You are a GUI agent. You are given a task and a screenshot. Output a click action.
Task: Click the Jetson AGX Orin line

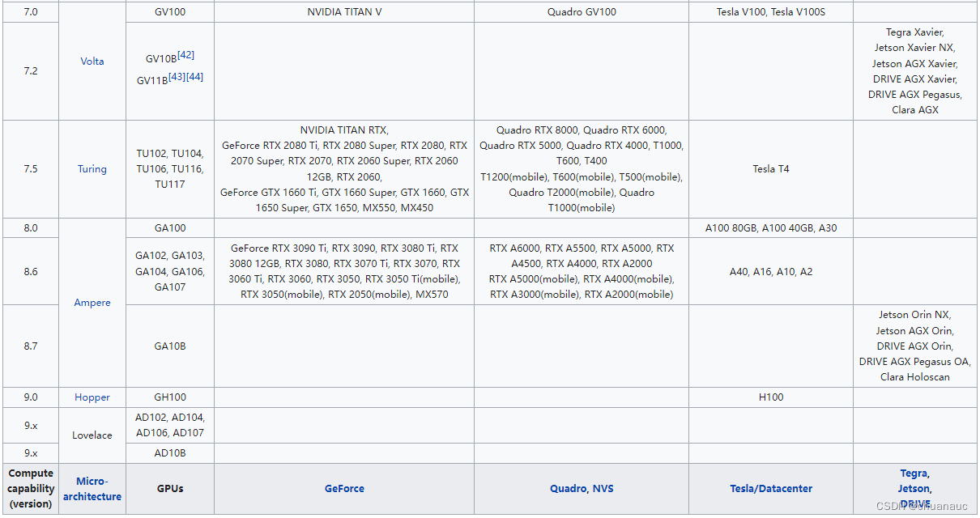pyautogui.click(x=914, y=330)
